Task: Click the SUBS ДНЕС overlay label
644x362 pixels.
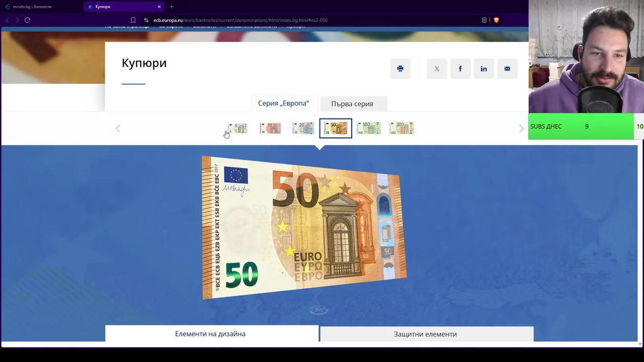Action: [546, 126]
